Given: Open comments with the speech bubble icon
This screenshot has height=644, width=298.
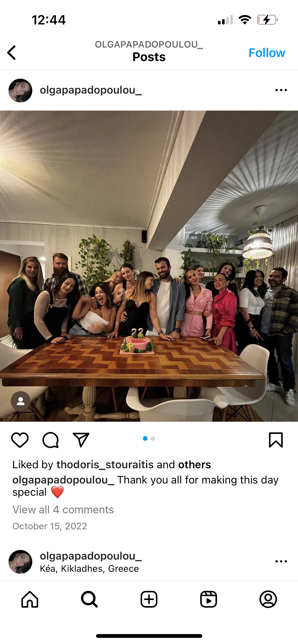Looking at the screenshot, I should (x=50, y=440).
